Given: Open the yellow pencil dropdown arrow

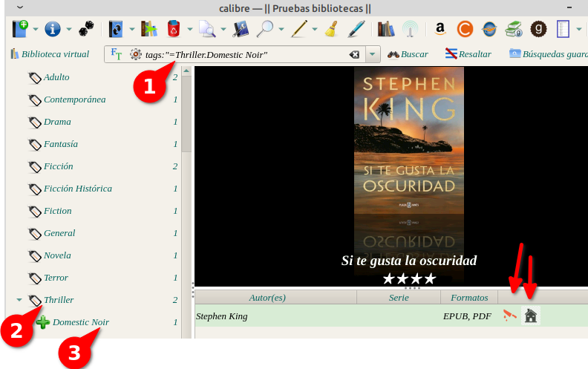Looking at the screenshot, I should tap(315, 29).
